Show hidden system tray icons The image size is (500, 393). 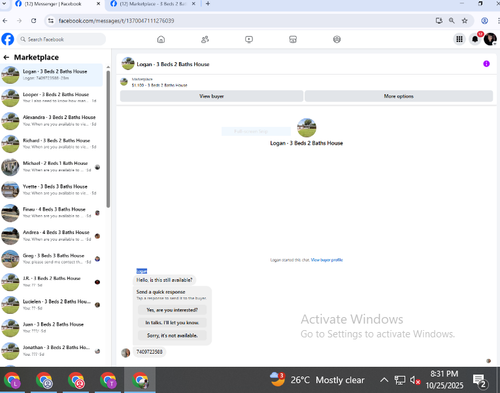click(384, 380)
